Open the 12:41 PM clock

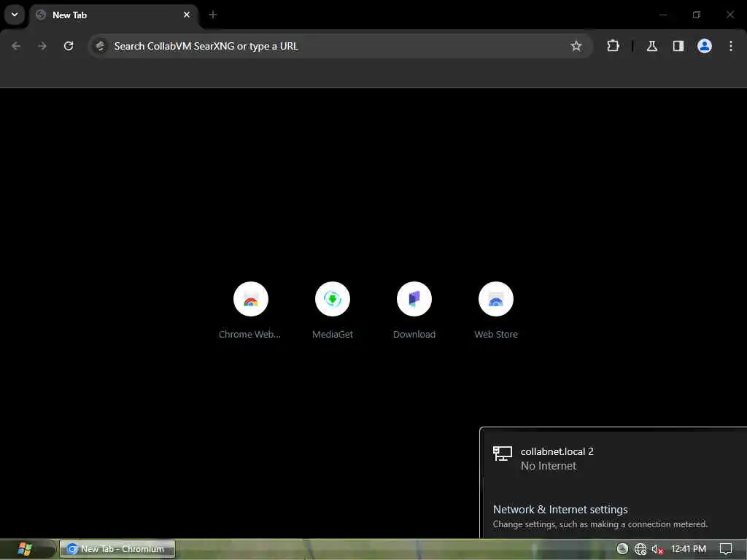[x=689, y=549]
